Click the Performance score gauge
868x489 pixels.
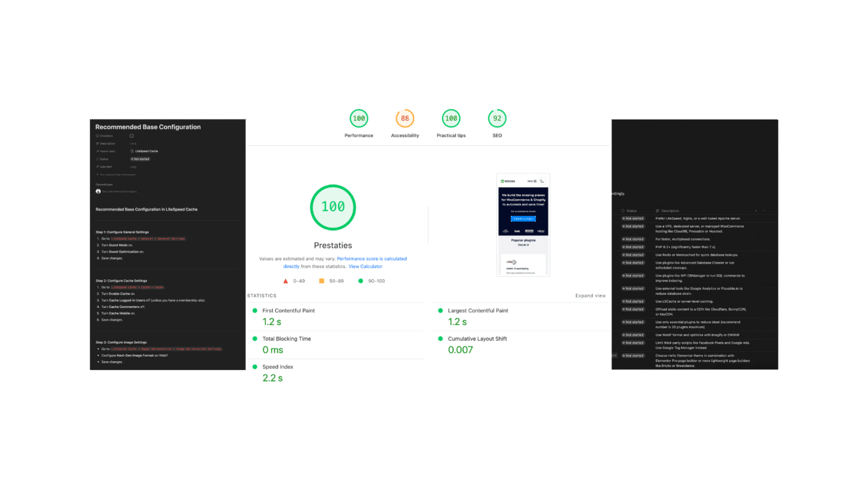coord(358,117)
